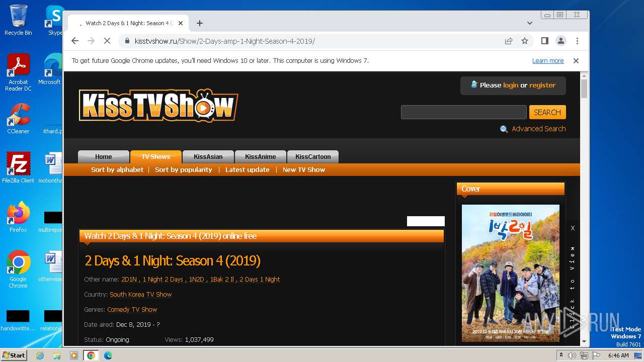
Task: Open Learn more link about Chrome updates
Action: click(x=548, y=60)
